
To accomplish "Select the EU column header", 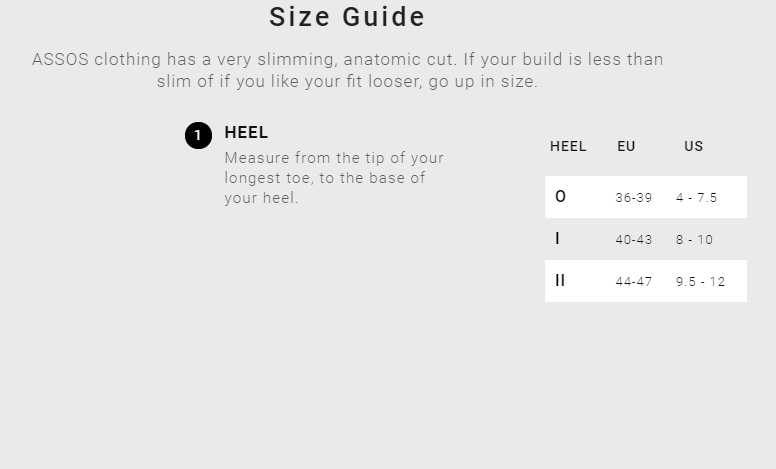I will click(626, 146).
